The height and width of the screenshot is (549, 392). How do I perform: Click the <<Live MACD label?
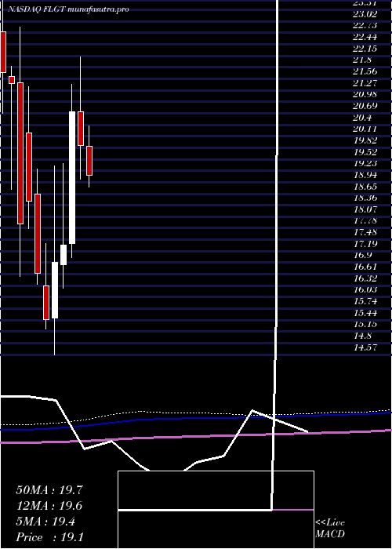pyautogui.click(x=330, y=529)
